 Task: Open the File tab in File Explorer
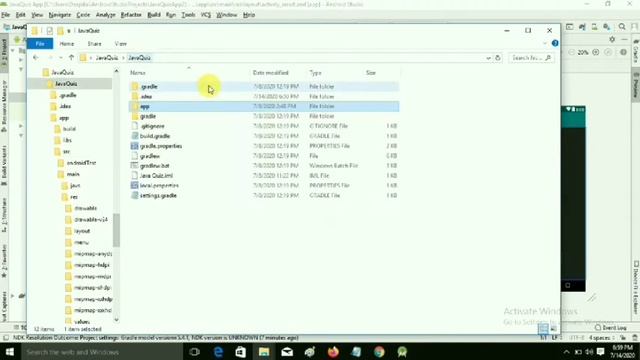[40, 44]
